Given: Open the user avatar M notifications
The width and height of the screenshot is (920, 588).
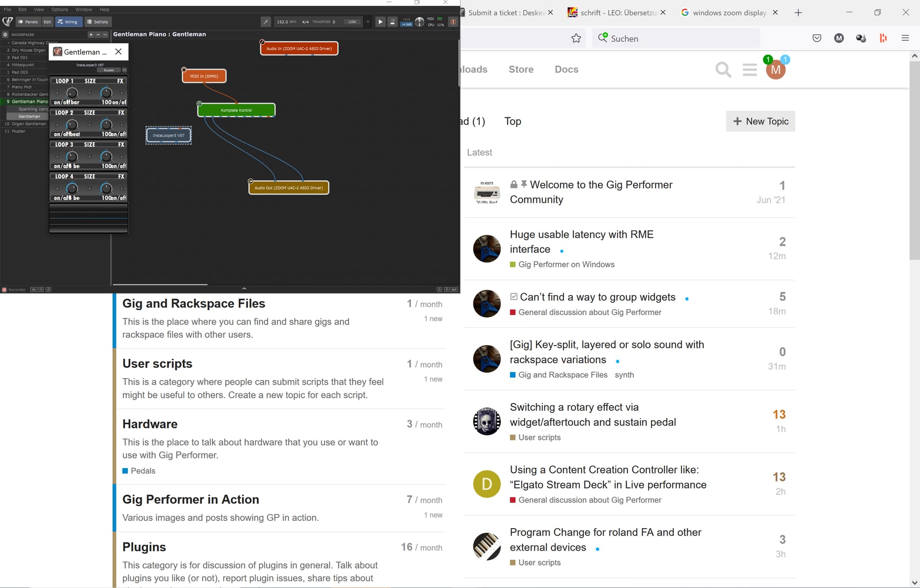Looking at the screenshot, I should click(x=776, y=69).
